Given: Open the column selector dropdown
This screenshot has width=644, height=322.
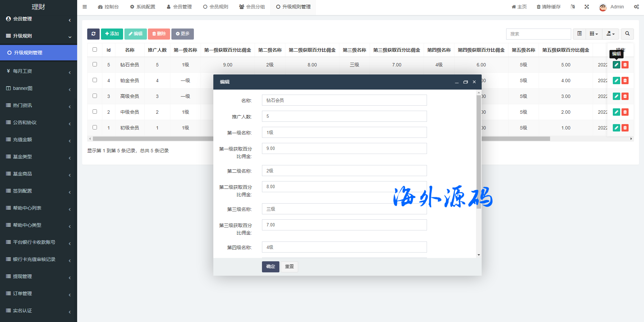Looking at the screenshot, I should [594, 34].
